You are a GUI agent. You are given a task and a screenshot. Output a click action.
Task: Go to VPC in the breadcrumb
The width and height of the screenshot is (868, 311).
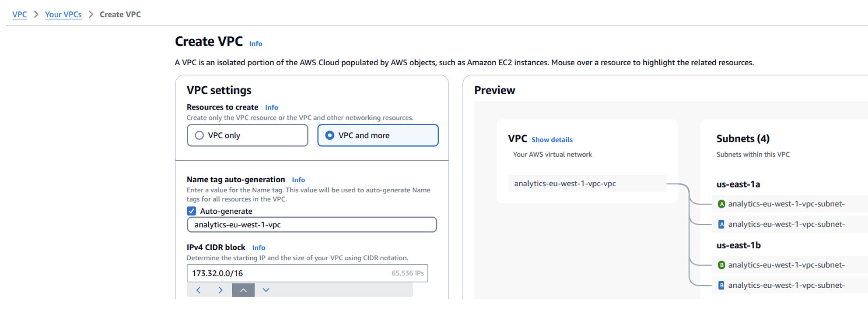pyautogui.click(x=20, y=14)
